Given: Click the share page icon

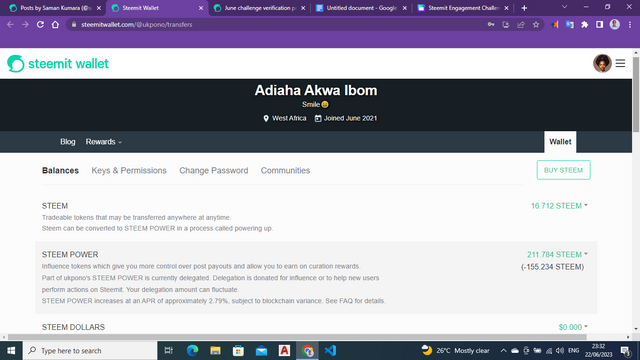Looking at the screenshot, I should [521, 24].
